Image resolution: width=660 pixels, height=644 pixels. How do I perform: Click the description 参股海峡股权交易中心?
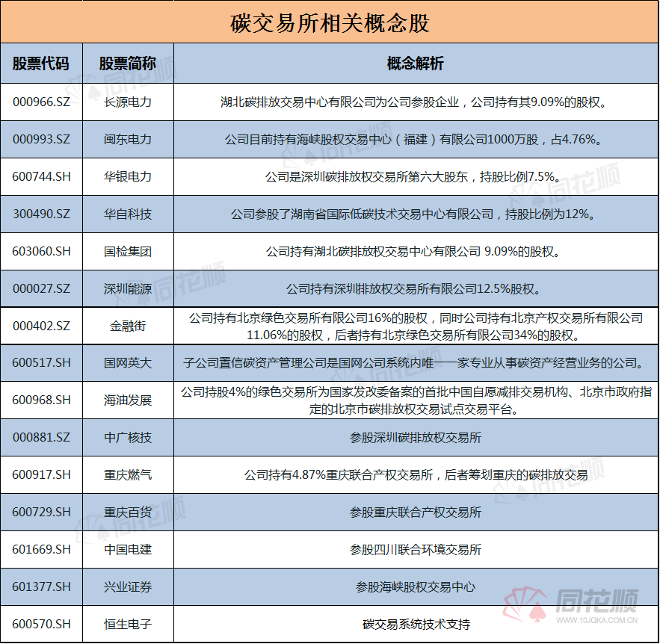pyautogui.click(x=416, y=586)
